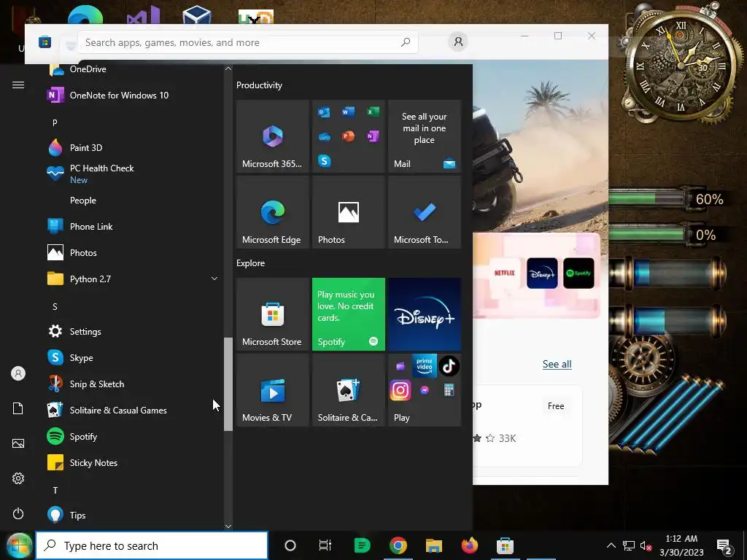The height and width of the screenshot is (560, 747).
Task: Open the Microsoft Store tile
Action: pyautogui.click(x=273, y=314)
